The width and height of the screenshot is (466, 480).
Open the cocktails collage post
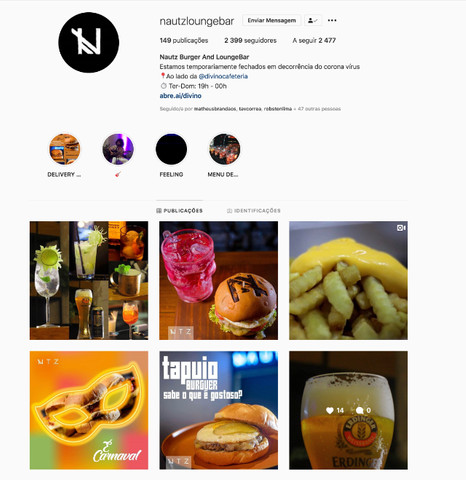click(89, 280)
